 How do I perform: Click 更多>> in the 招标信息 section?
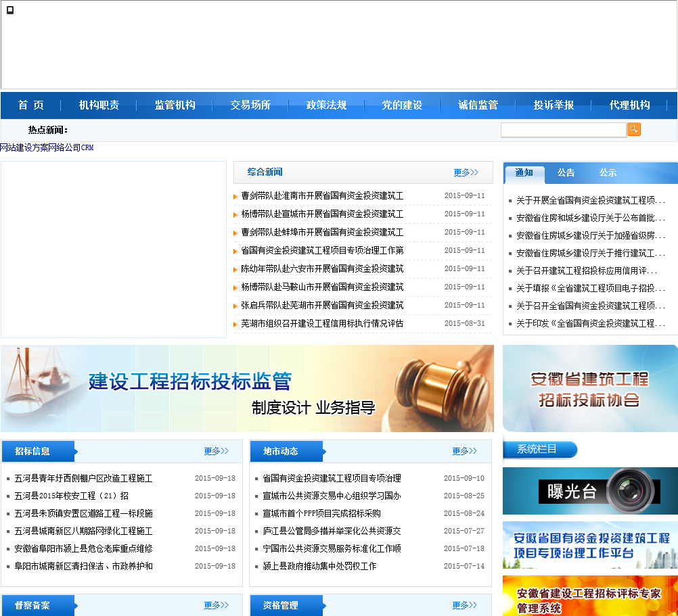click(x=217, y=451)
